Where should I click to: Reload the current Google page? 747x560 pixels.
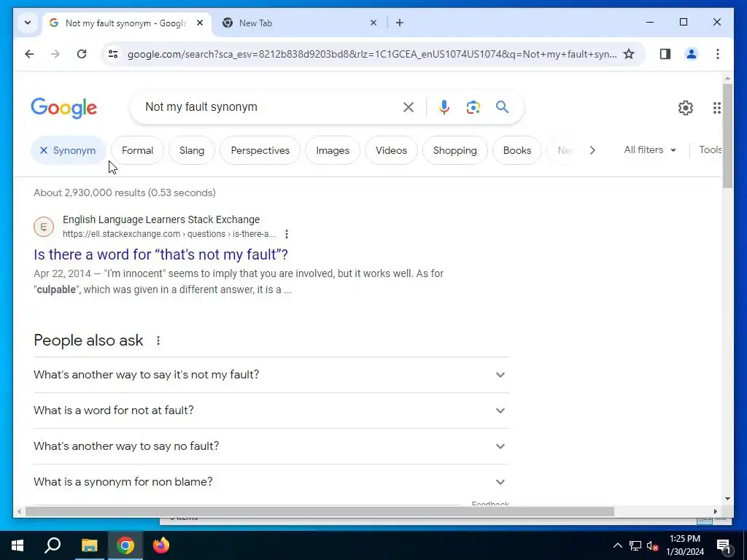click(x=82, y=54)
